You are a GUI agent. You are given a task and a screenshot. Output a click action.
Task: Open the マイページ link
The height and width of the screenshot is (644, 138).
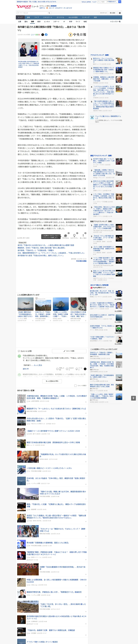click(x=103, y=13)
